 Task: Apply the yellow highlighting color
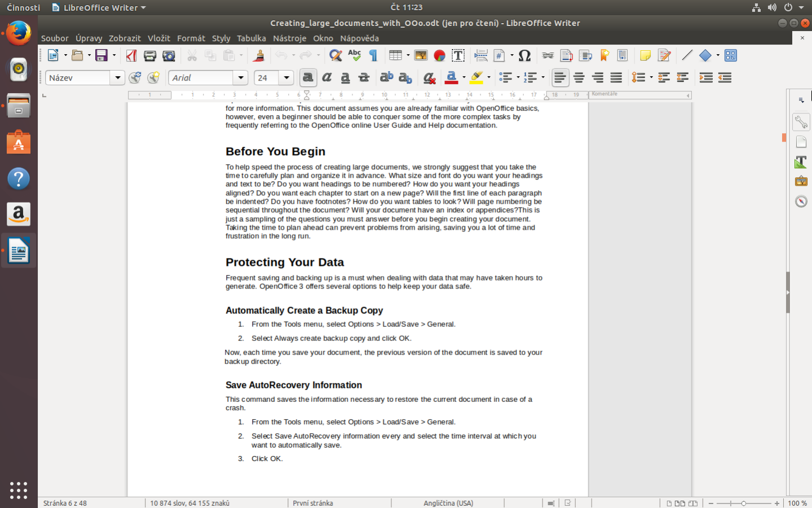pos(477,78)
